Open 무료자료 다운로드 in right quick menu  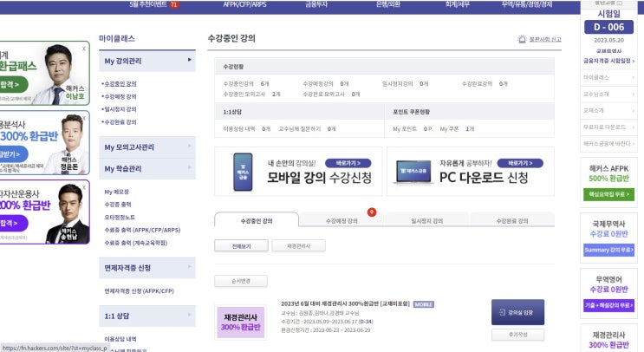coord(608,127)
